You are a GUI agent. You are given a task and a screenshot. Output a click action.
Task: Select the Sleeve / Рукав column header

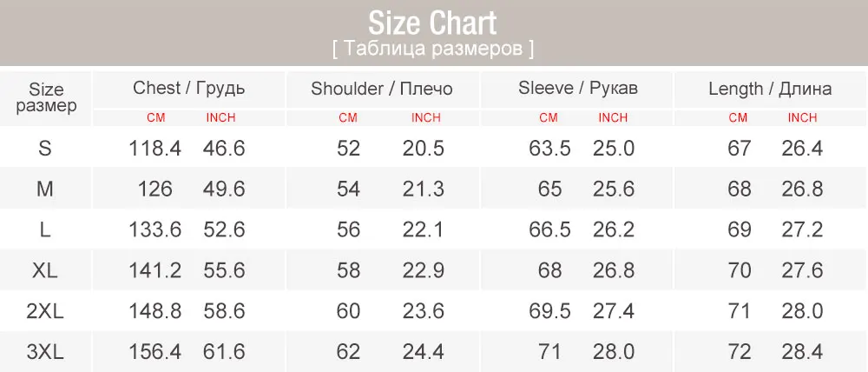tap(578, 89)
